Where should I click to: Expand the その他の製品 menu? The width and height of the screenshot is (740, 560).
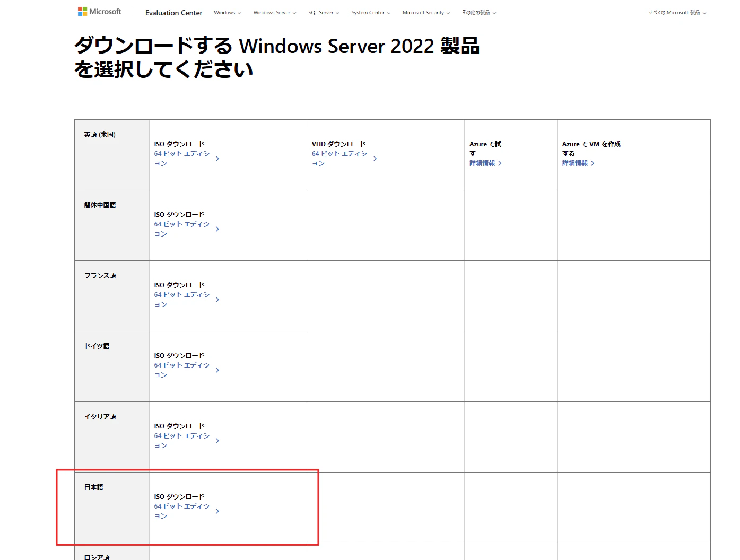[x=479, y=13]
